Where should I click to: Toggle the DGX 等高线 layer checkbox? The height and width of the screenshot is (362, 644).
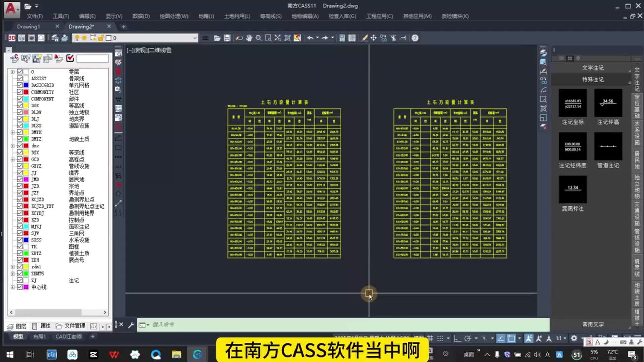click(x=20, y=105)
